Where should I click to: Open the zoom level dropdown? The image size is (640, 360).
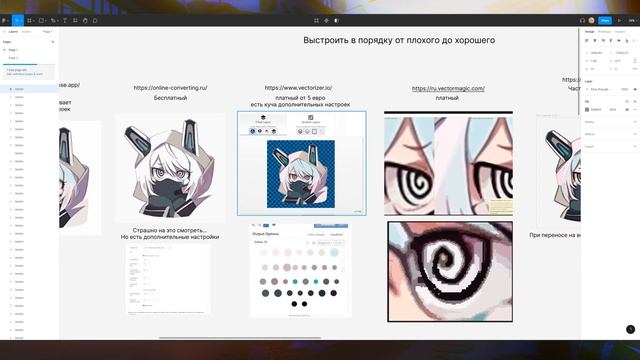click(x=633, y=20)
